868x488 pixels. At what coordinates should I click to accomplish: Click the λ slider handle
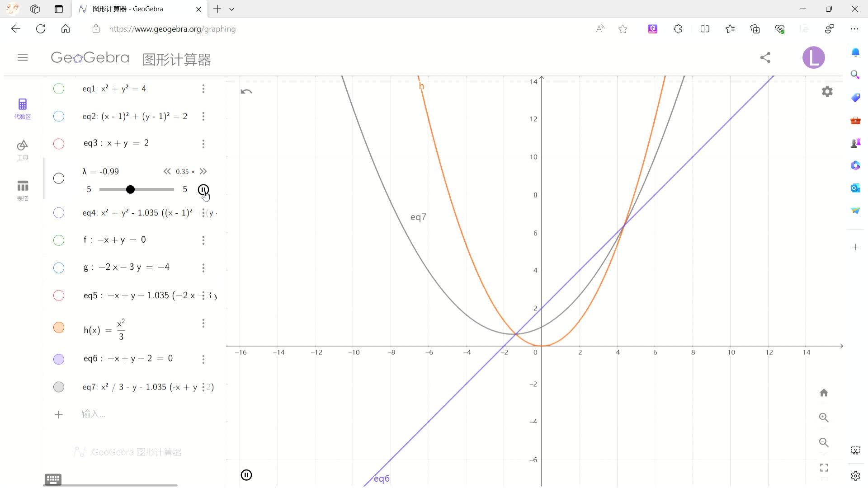[130, 189]
